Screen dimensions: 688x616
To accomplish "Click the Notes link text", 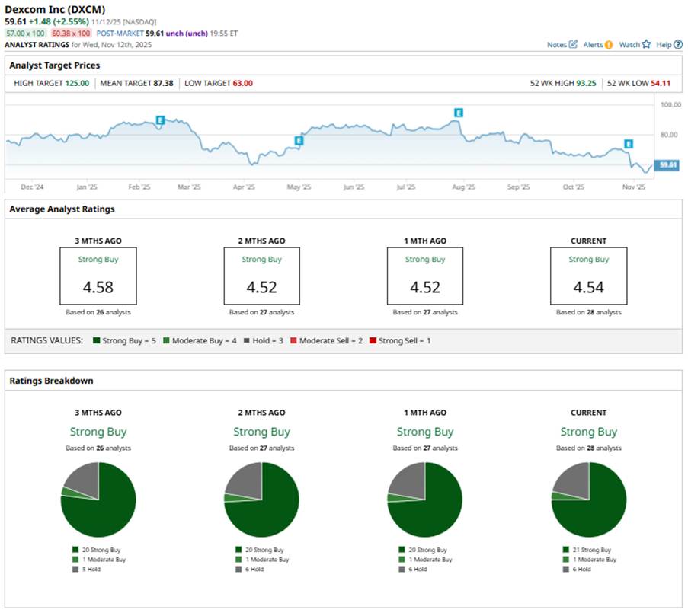I will click(x=556, y=45).
